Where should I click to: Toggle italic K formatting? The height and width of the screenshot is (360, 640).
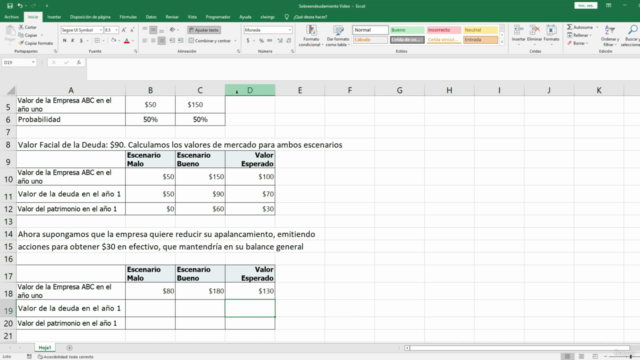tap(73, 40)
